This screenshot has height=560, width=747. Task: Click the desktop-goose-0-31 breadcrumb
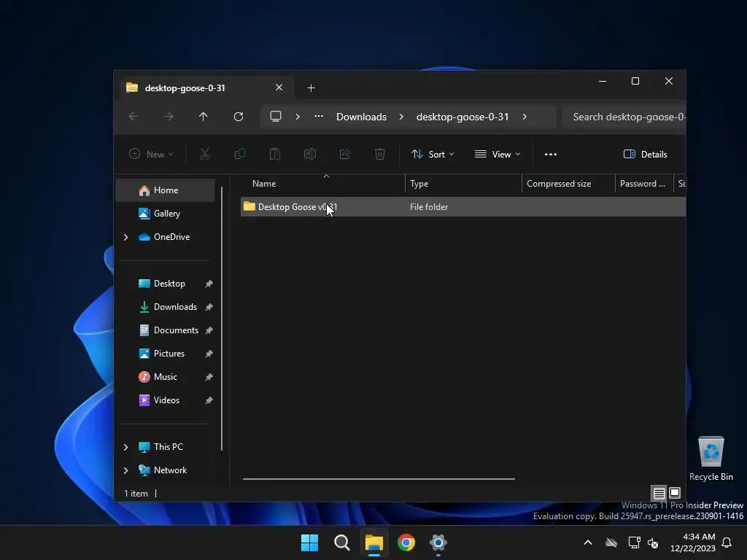tap(462, 117)
